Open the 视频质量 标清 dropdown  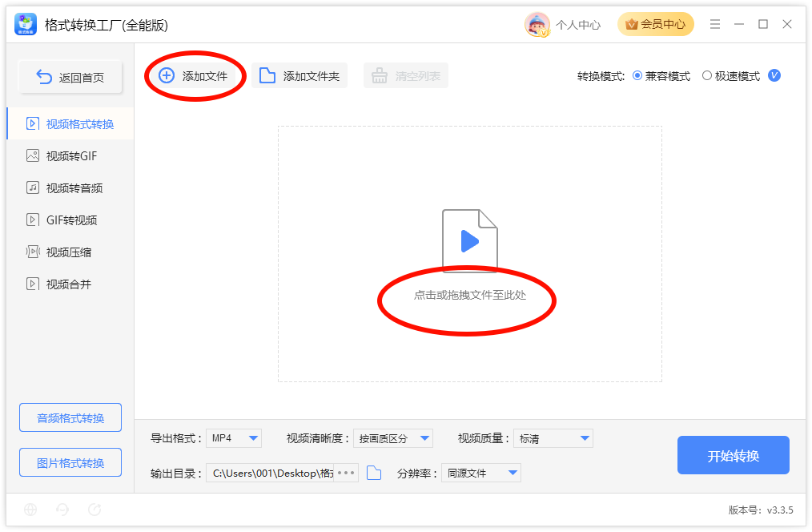click(553, 438)
